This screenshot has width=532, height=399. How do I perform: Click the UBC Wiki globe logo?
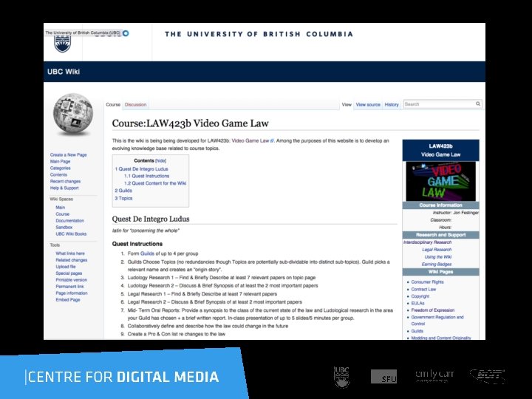click(x=73, y=115)
